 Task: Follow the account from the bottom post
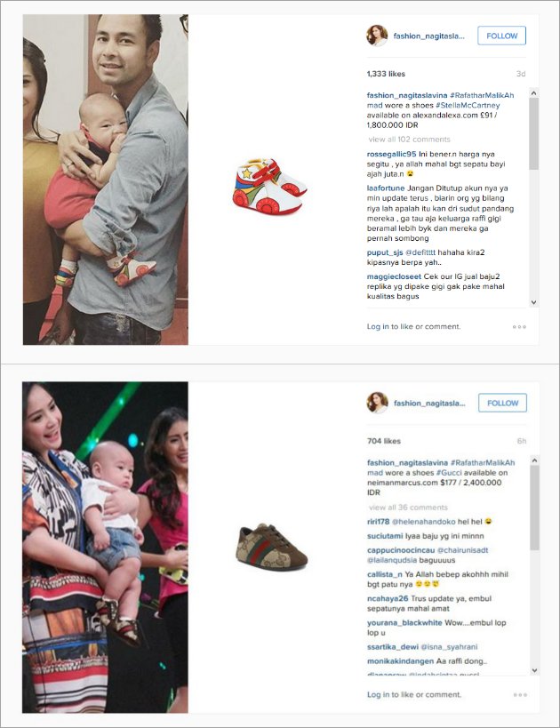pos(502,403)
